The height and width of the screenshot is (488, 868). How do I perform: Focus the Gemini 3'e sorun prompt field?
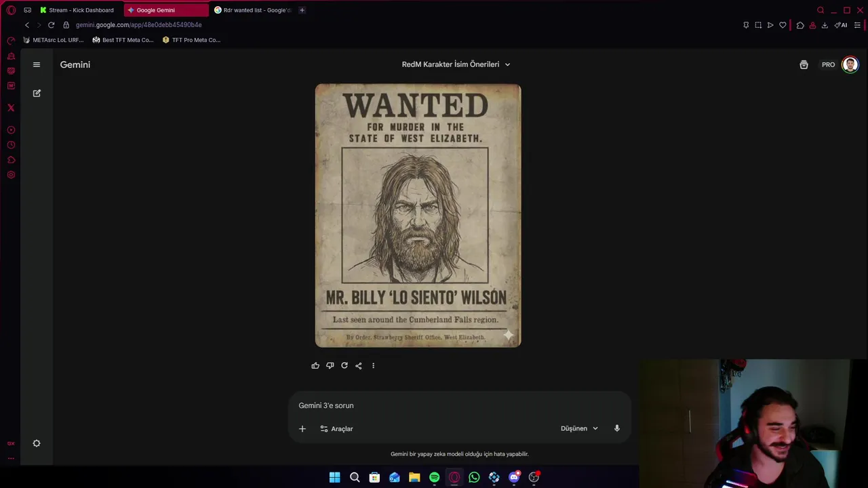(x=460, y=405)
